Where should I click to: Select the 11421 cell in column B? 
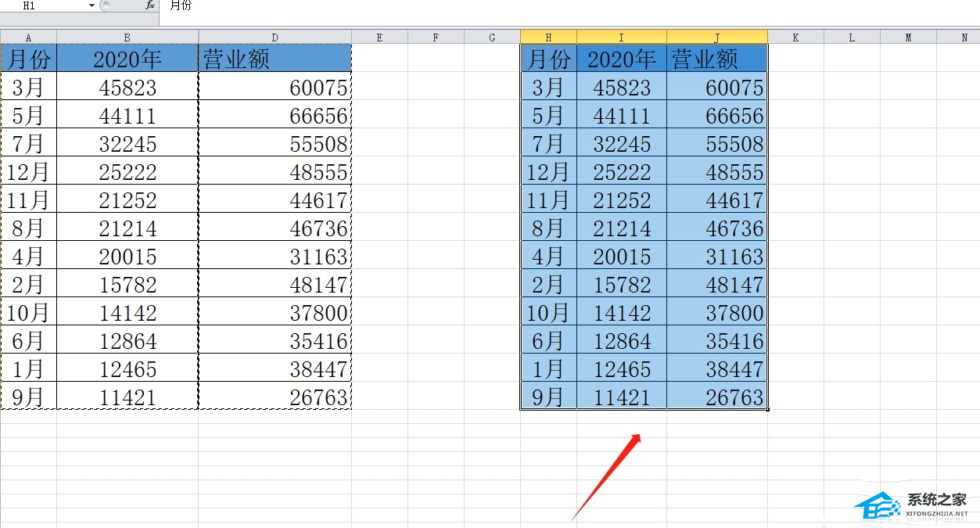[x=127, y=396]
